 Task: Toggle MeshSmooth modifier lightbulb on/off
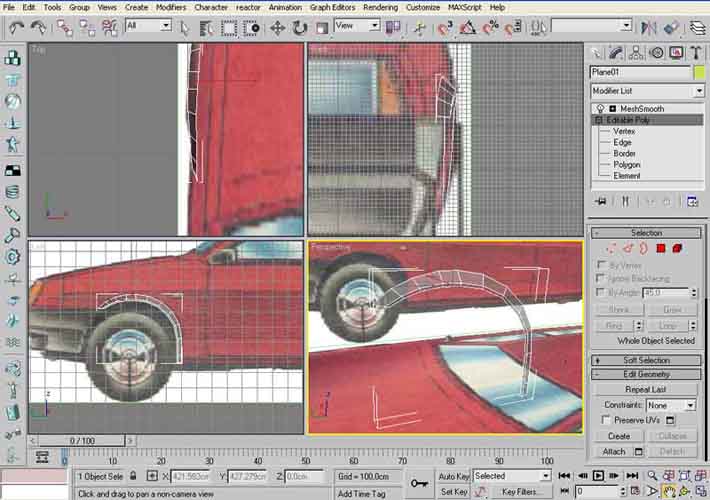tap(600, 108)
